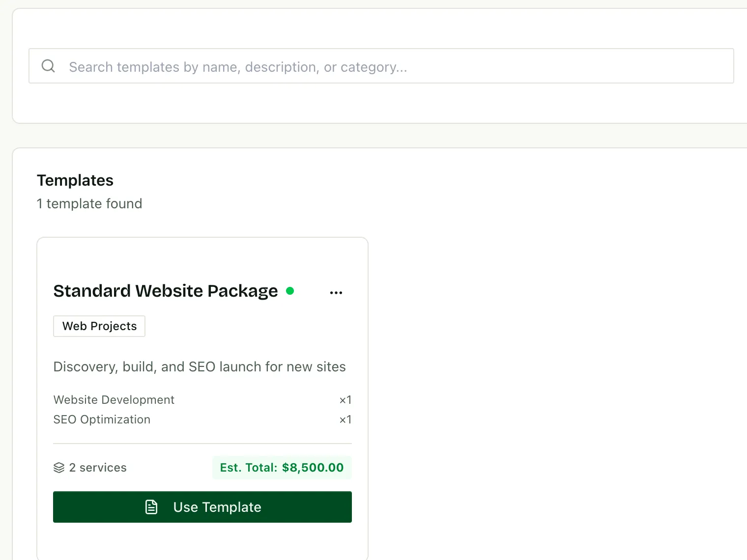
Task: Open the three-dot template options menu
Action: [336, 292]
